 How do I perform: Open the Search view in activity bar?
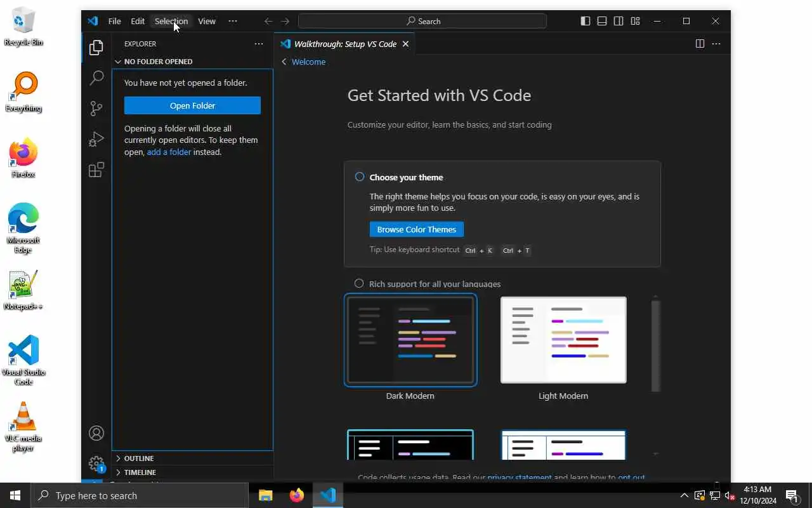coord(96,77)
